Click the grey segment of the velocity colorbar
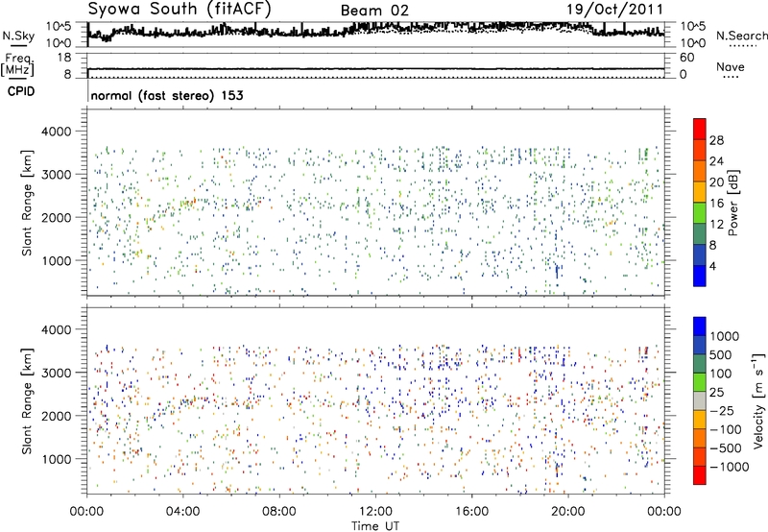The width and height of the screenshot is (768, 532). 700,401
